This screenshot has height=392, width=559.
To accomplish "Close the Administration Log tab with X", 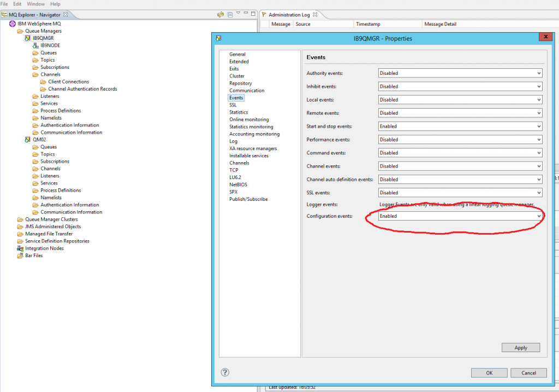I will [315, 15].
